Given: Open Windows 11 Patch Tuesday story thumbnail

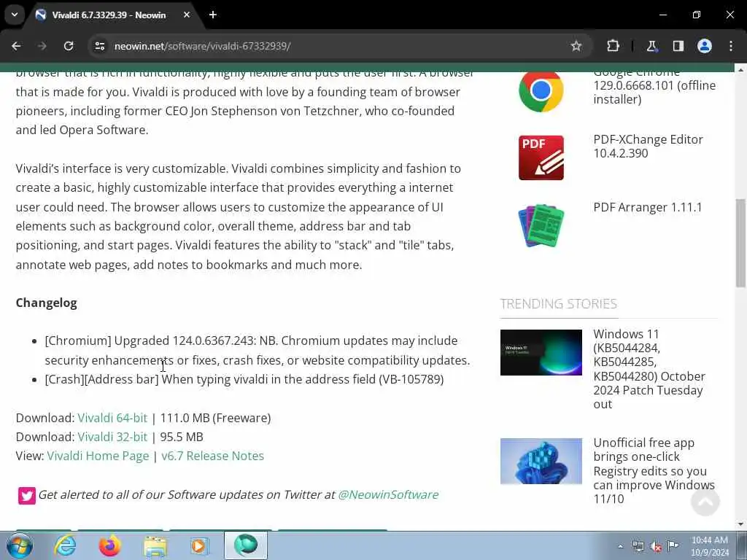Looking at the screenshot, I should coord(541,352).
